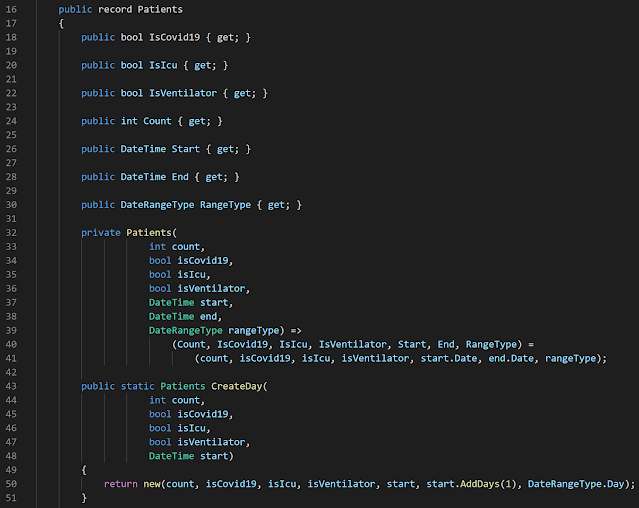Click the Start property name on line 26

click(x=186, y=149)
